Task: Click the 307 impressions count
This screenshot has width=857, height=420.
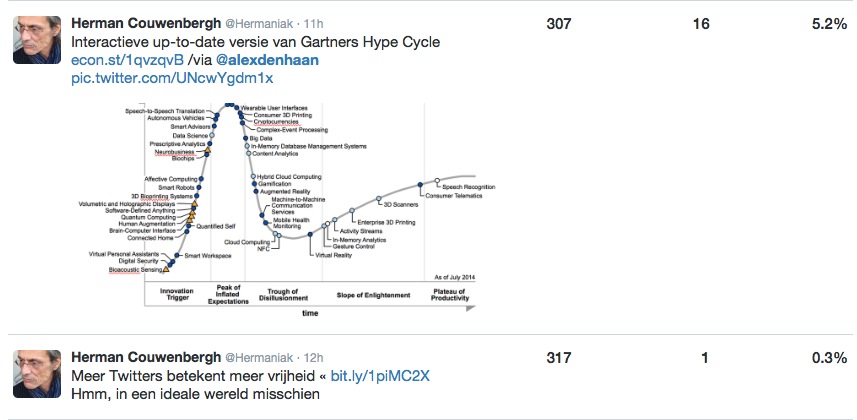Action: [559, 24]
